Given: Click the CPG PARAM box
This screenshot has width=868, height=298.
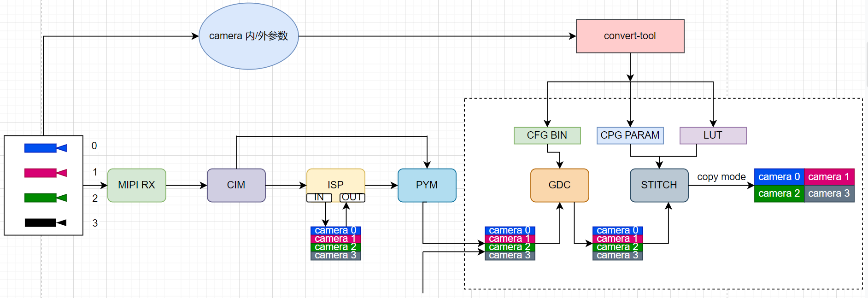Looking at the screenshot, I should point(630,135).
